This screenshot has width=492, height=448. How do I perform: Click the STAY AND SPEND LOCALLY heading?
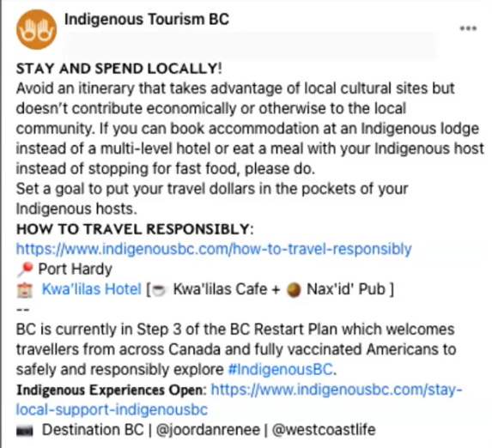(118, 69)
